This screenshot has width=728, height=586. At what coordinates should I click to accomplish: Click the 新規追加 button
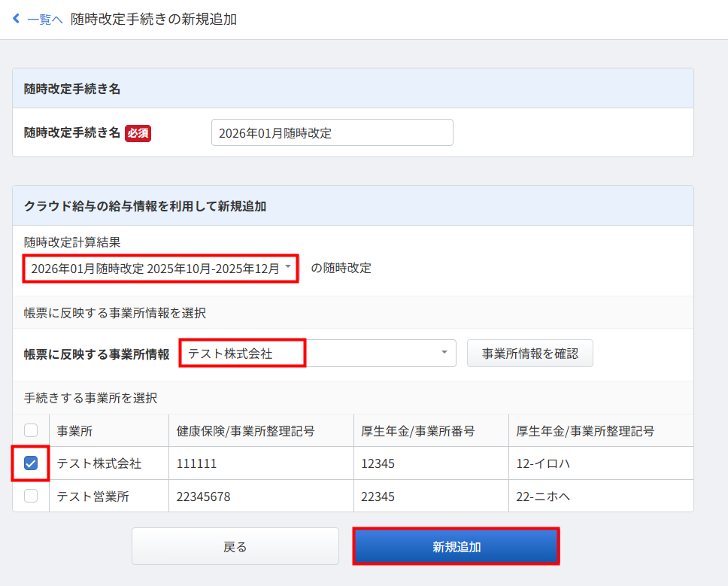tap(456, 546)
